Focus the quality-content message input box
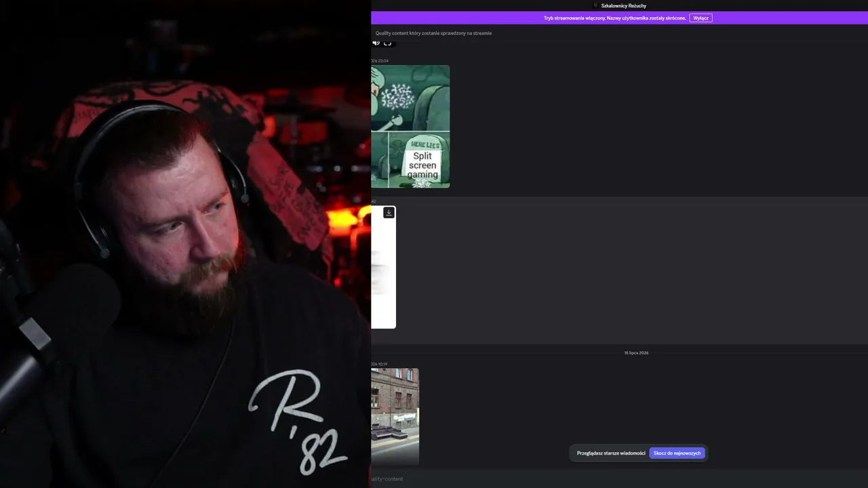The height and width of the screenshot is (488, 868). [x=618, y=479]
